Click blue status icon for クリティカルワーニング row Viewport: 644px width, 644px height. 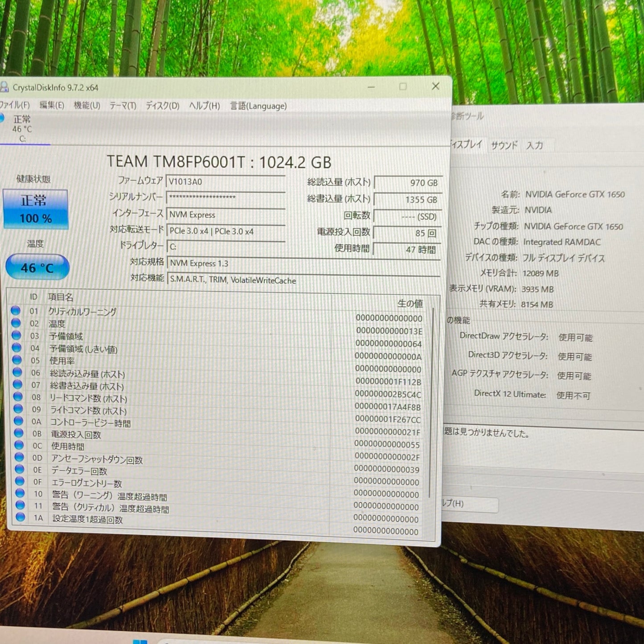(16, 310)
